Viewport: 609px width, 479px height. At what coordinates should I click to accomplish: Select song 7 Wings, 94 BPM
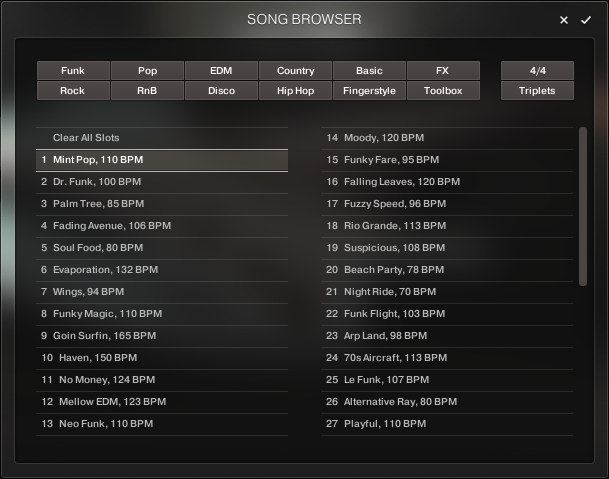click(162, 292)
